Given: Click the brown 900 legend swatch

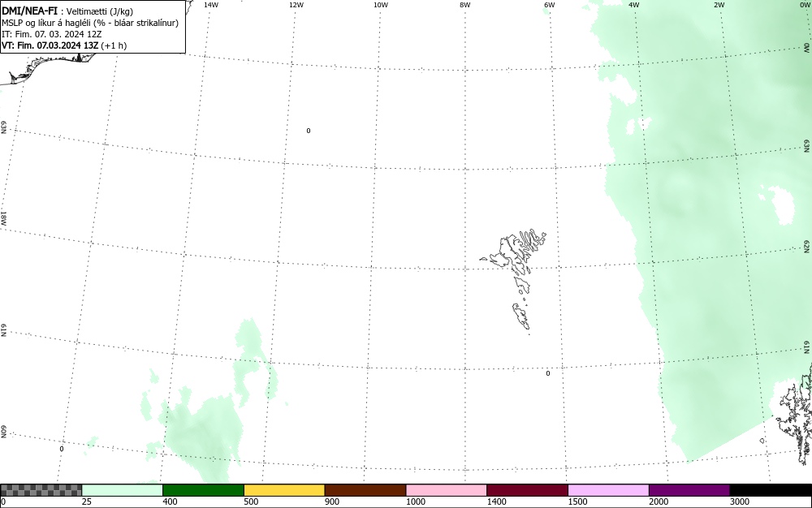Looking at the screenshot, I should click(365, 490).
